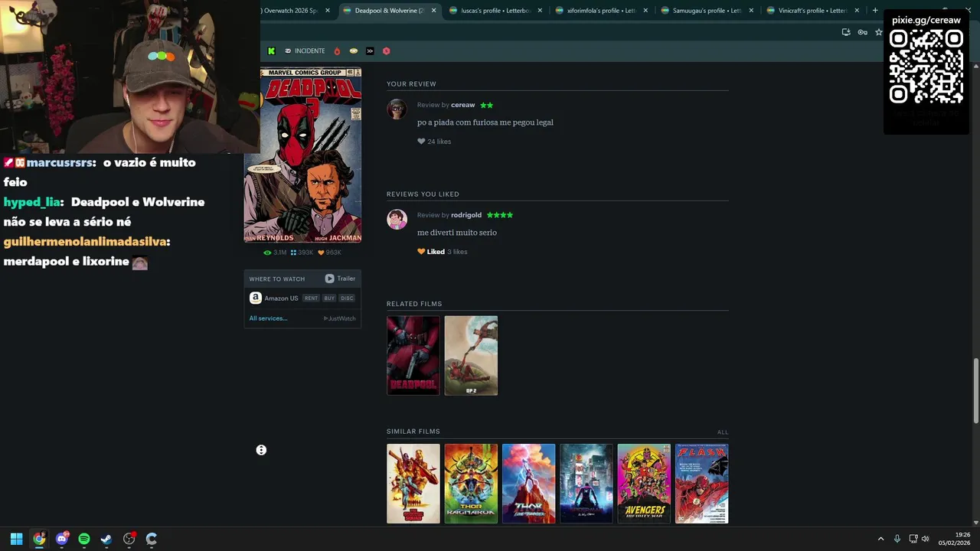Close the Vinicraft's profile tab
This screenshot has width=980, height=551.
click(857, 11)
